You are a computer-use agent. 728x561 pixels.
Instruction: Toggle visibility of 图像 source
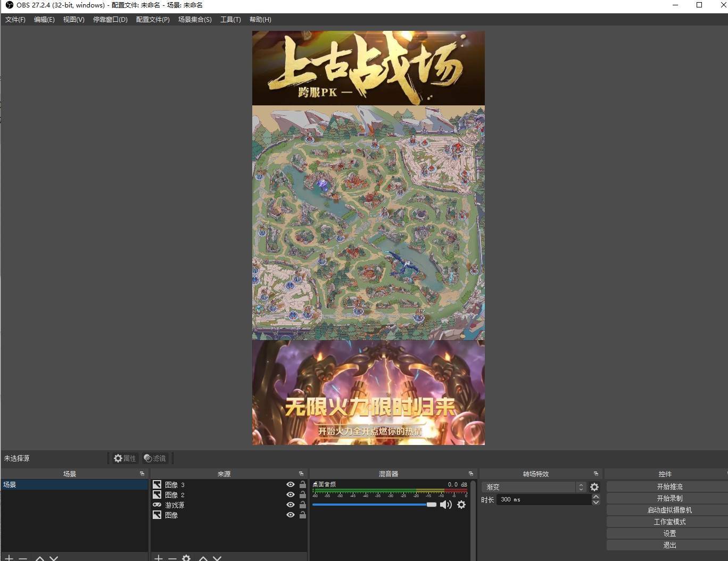[291, 515]
